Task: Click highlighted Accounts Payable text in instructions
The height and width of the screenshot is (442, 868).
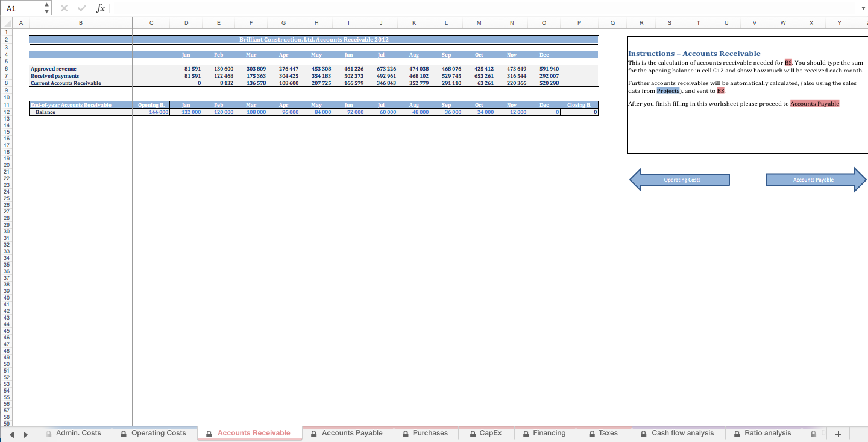Action: tap(814, 104)
